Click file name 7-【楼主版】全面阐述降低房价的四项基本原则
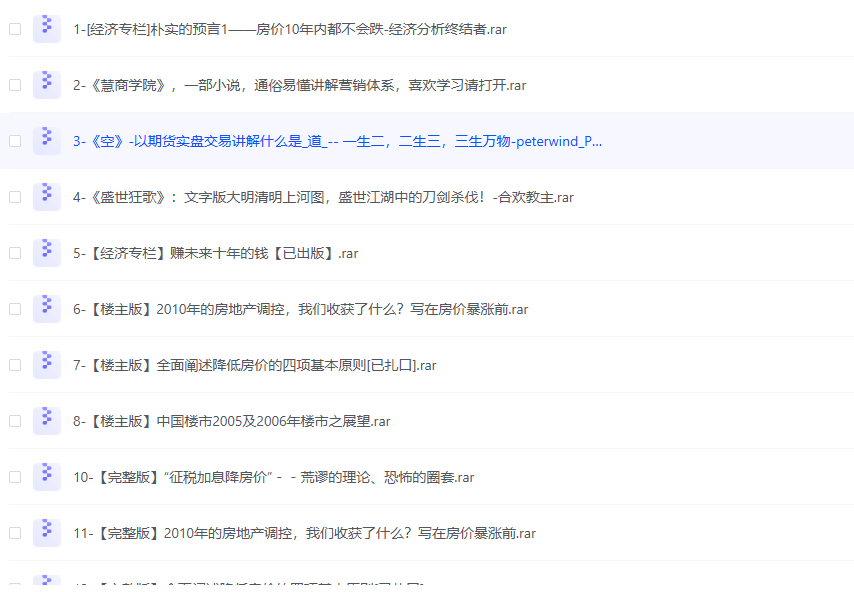The image size is (854, 592). (254, 365)
